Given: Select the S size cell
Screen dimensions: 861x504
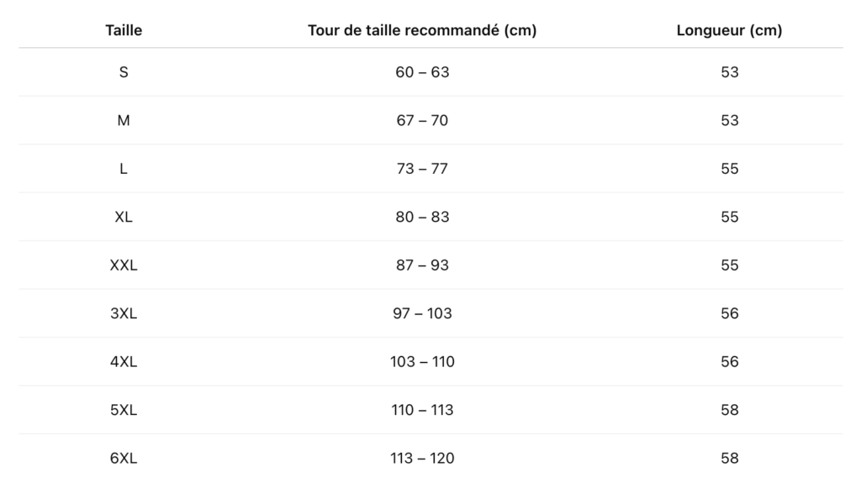Looking at the screenshot, I should tap(124, 72).
